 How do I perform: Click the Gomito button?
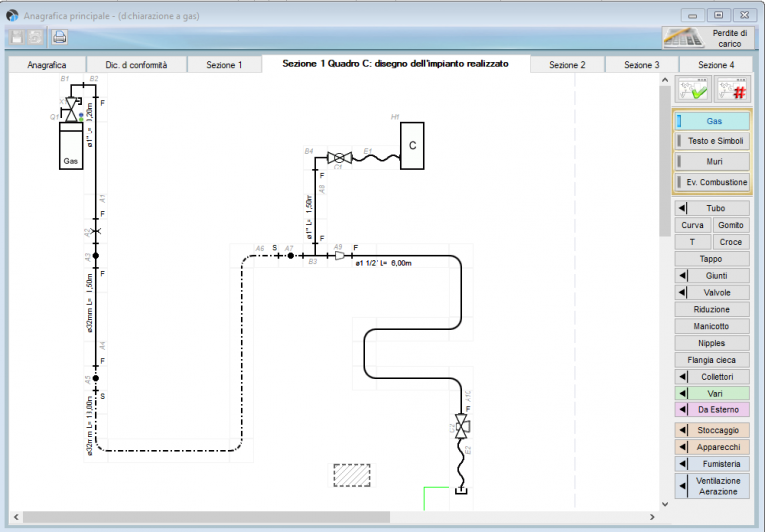coord(731,225)
